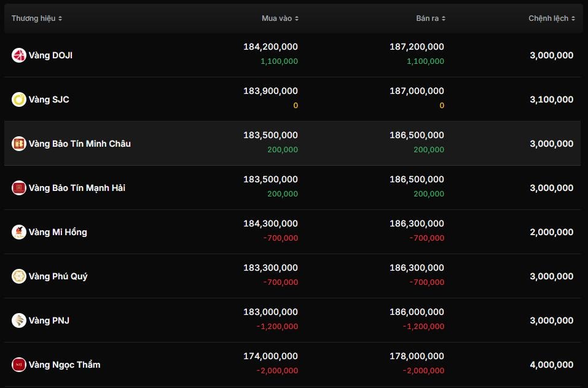Click the Vàng PNJ logo icon
Viewport: 588px width, 388px height.
click(18, 320)
